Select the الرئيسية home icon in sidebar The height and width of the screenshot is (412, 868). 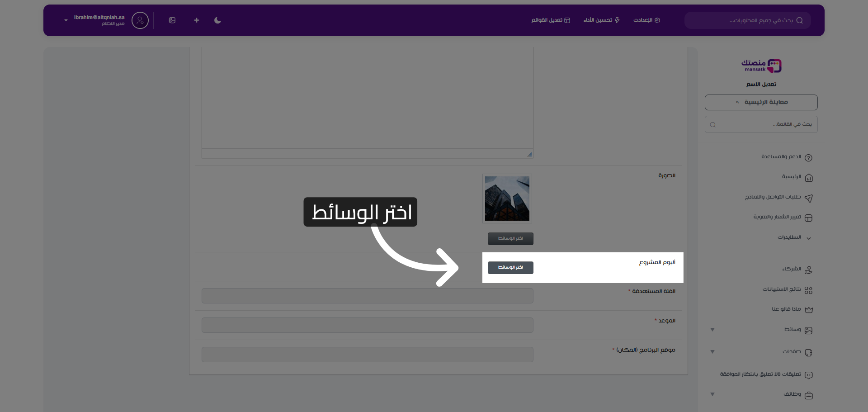[x=809, y=177]
